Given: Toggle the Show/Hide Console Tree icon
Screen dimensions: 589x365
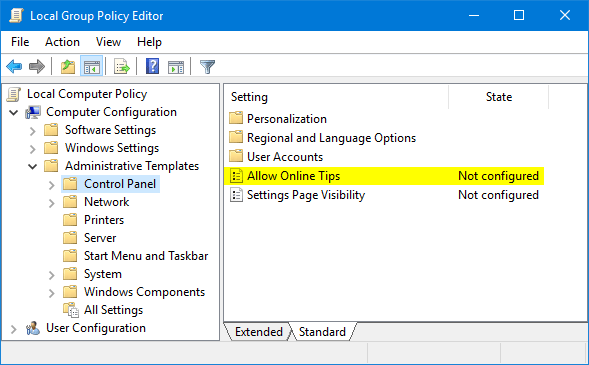Looking at the screenshot, I should coord(92,66).
